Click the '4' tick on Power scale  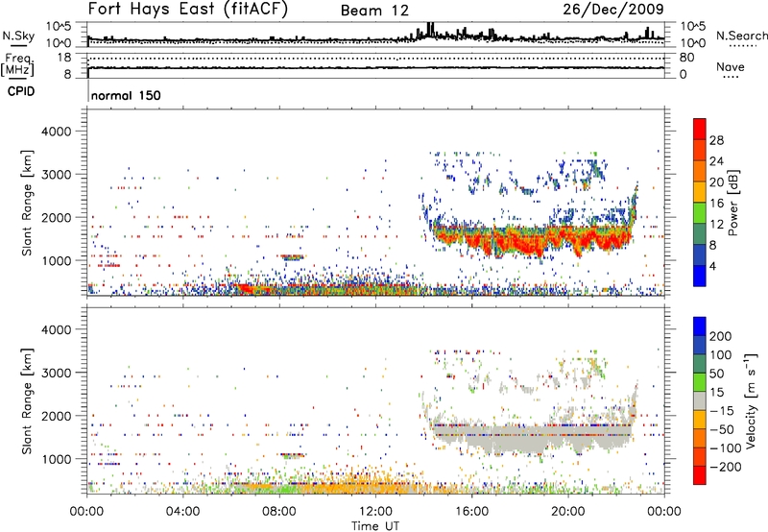713,266
